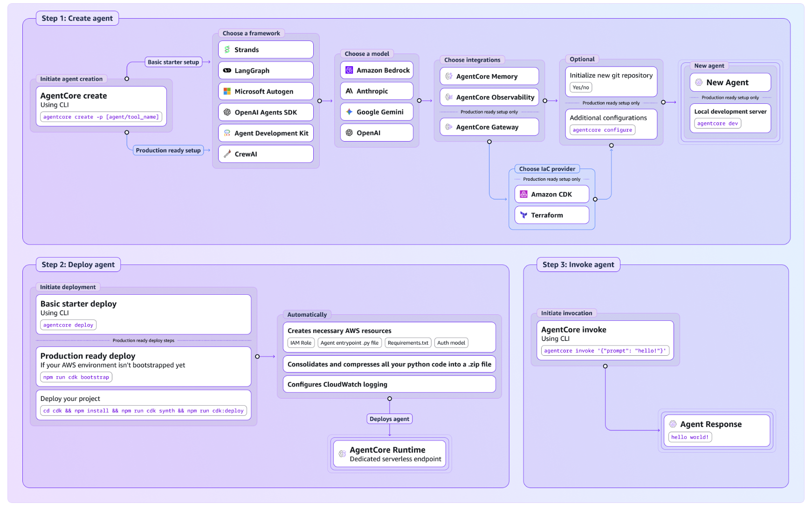
Task: Select the 'Step 1: Create agent' title
Action: click(x=77, y=18)
